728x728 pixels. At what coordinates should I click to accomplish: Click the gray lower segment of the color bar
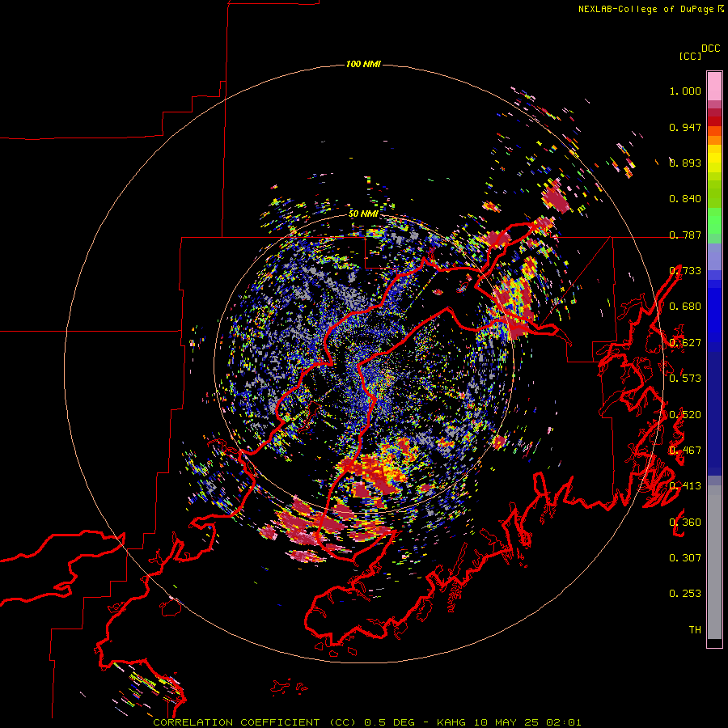tap(714, 562)
